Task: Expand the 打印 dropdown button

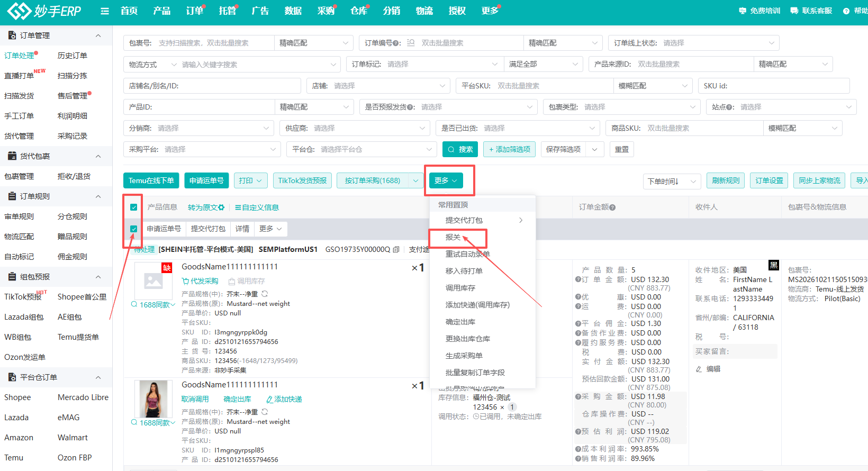Action: pos(250,180)
